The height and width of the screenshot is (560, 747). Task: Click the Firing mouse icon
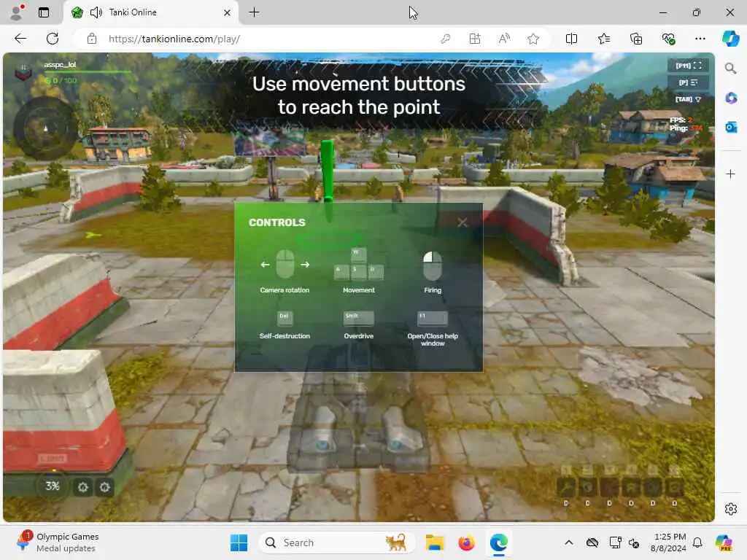[433, 265]
